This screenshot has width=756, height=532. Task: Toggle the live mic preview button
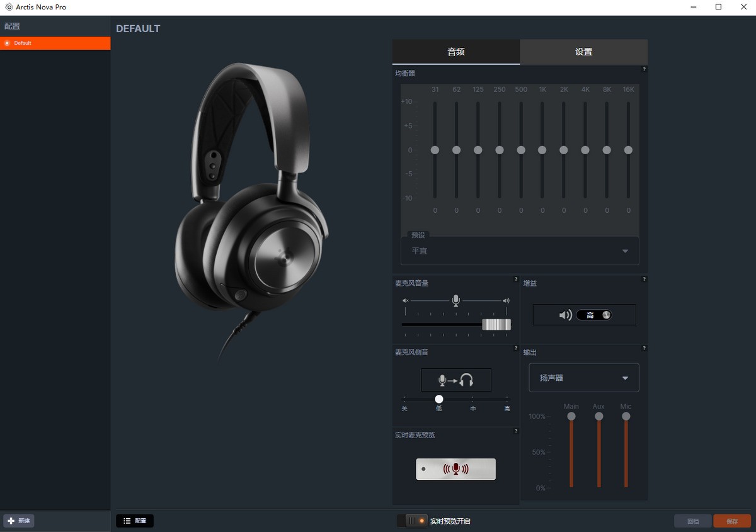455,469
